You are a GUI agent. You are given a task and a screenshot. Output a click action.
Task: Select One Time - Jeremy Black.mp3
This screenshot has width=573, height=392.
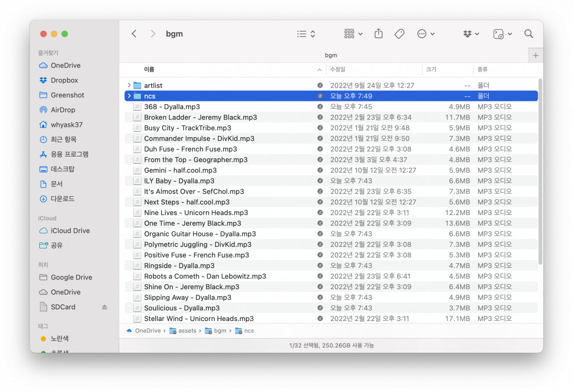point(331,223)
